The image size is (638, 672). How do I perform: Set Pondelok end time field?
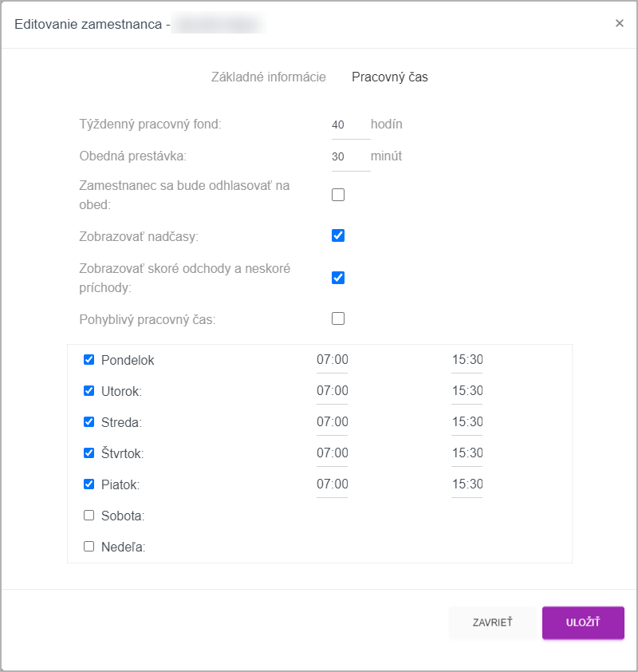(467, 360)
